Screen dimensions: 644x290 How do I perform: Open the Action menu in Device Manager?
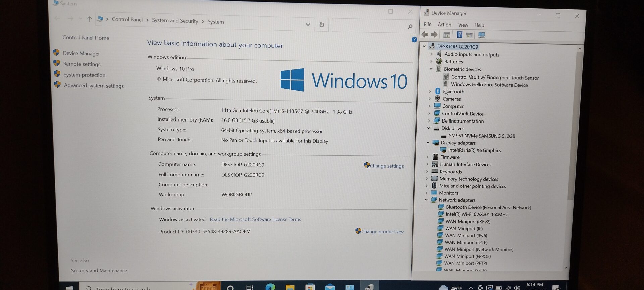tap(444, 25)
